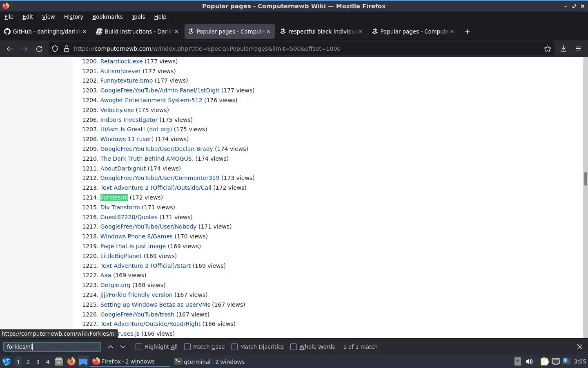Click the clock showing 3:05
Screen dimensions: 588x368
[580, 361]
